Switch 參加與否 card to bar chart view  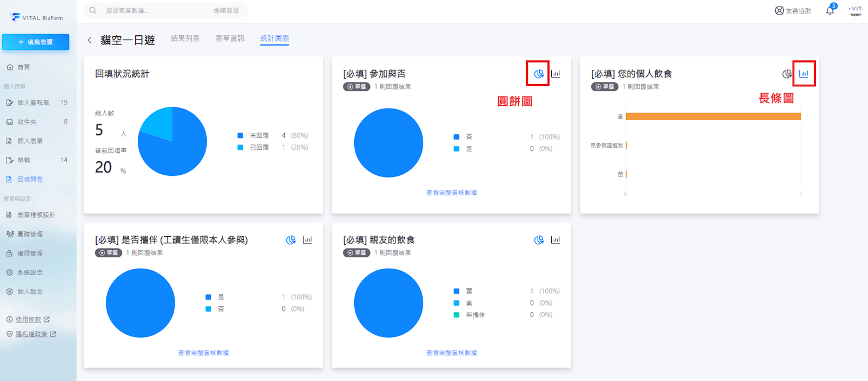coord(556,74)
